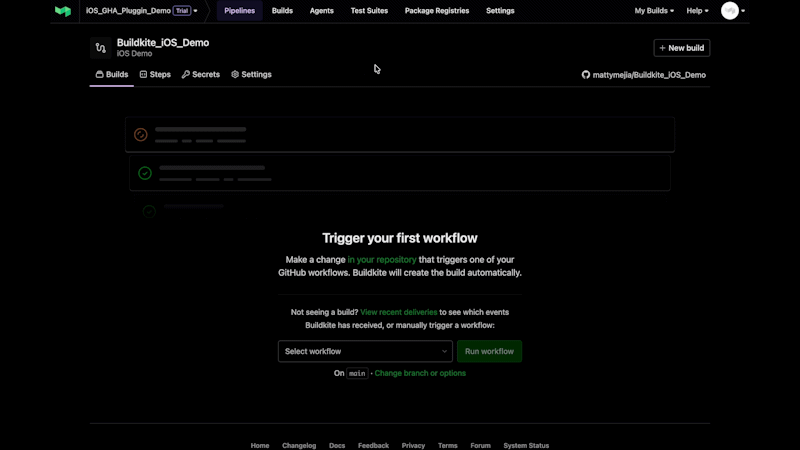Click the Trial badge
The width and height of the screenshot is (800, 450).
[182, 11]
